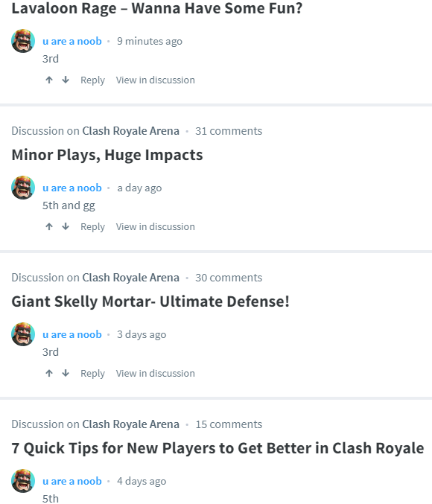The height and width of the screenshot is (504, 432).
Task: View Lavaloon Rage comment in discussion
Action: coord(156,80)
